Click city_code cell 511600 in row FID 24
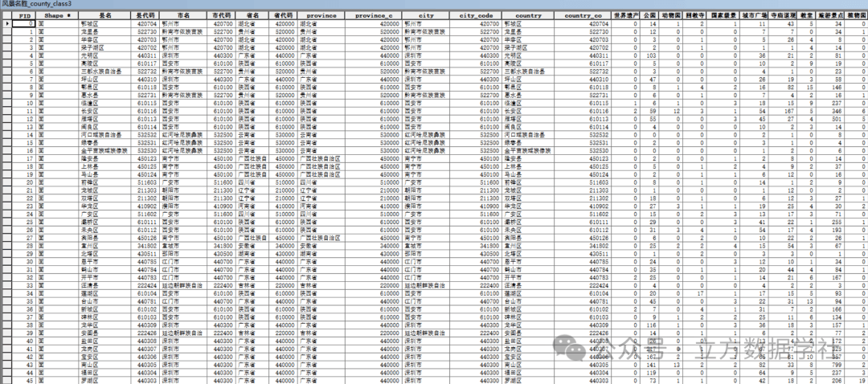868x384 pixels. click(x=476, y=214)
